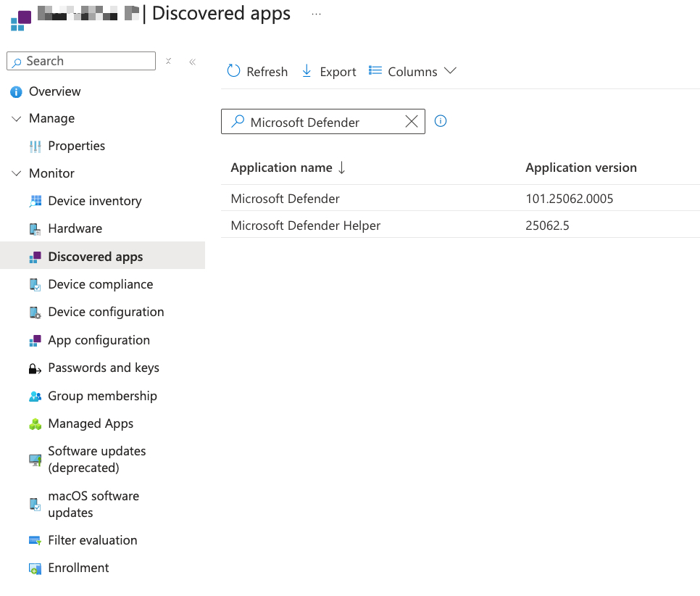Image resolution: width=700 pixels, height=596 pixels.
Task: Open the Columns dropdown
Action: (412, 71)
